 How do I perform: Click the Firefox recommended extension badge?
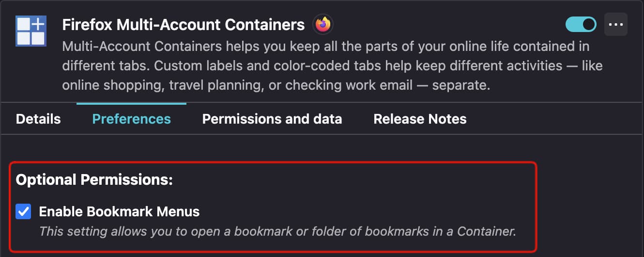click(x=322, y=24)
